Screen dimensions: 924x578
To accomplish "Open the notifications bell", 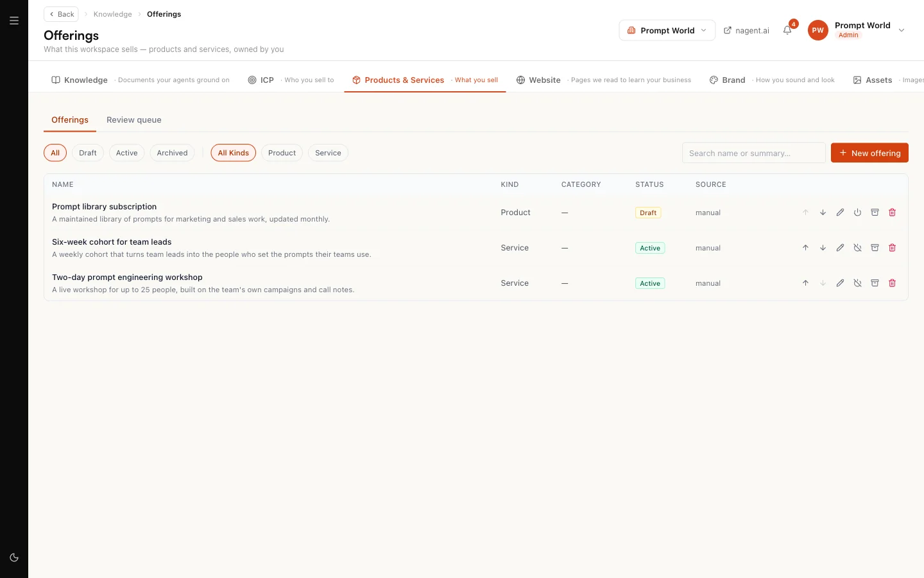I will [787, 30].
